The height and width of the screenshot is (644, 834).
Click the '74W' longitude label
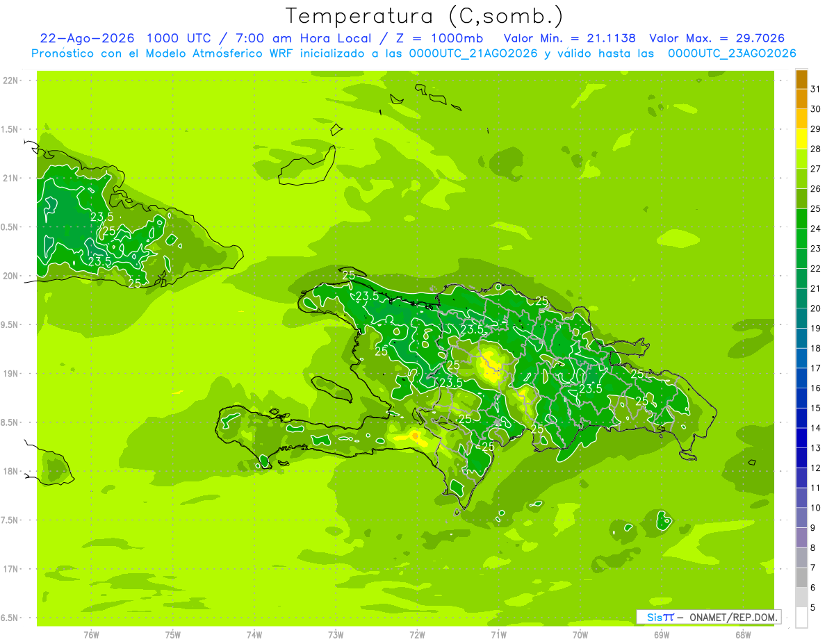tap(254, 634)
